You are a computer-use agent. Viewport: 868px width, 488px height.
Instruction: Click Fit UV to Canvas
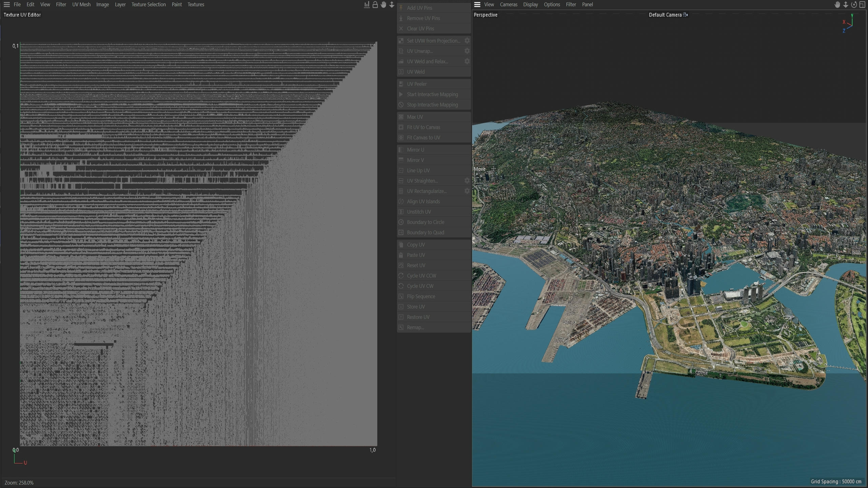434,127
